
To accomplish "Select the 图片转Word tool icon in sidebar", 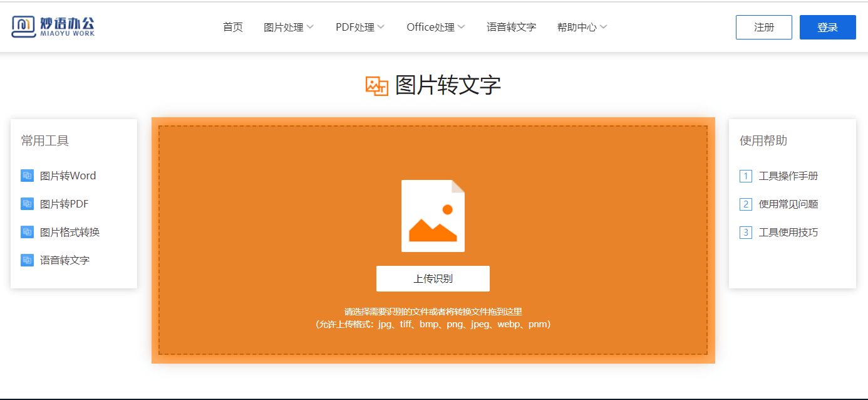I will coord(27,176).
